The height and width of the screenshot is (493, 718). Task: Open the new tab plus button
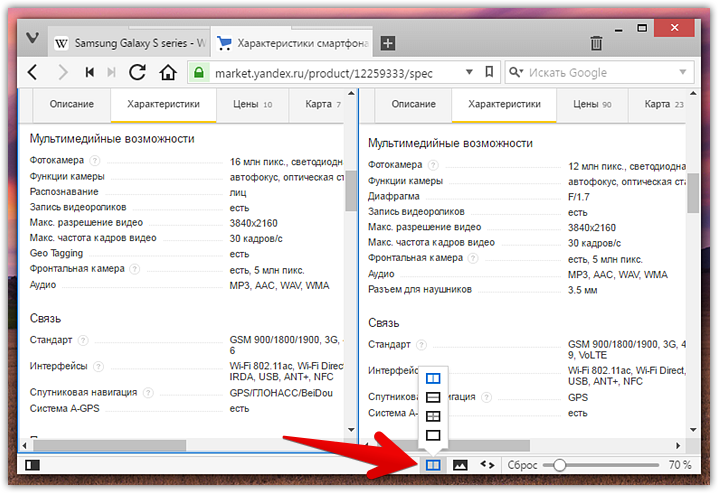coord(388,43)
